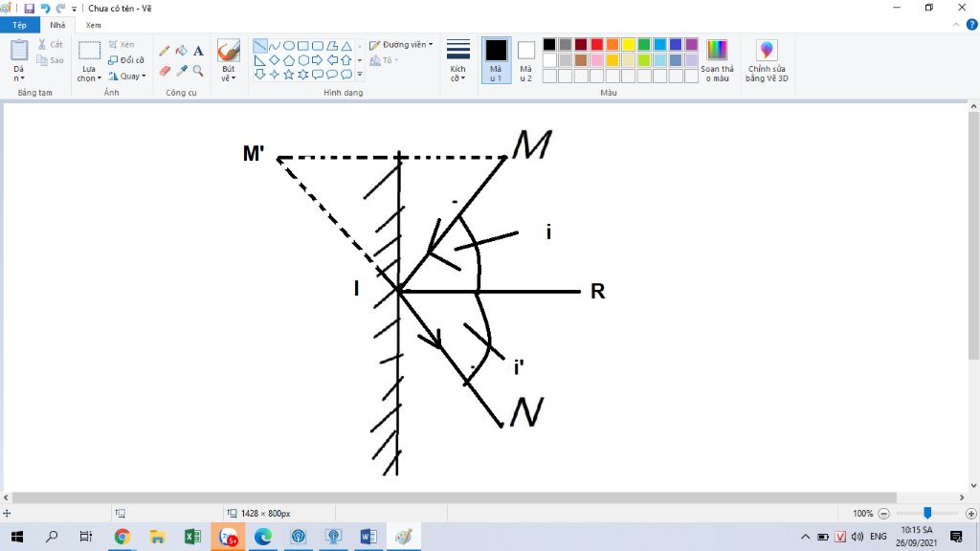This screenshot has width=980, height=551.
Task: Collapse the ribbon with the chevron
Action: point(956,24)
